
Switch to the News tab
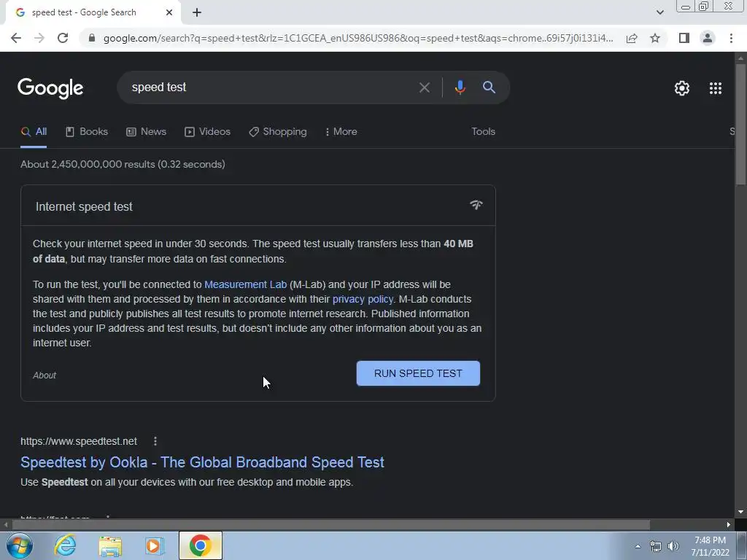click(x=146, y=132)
